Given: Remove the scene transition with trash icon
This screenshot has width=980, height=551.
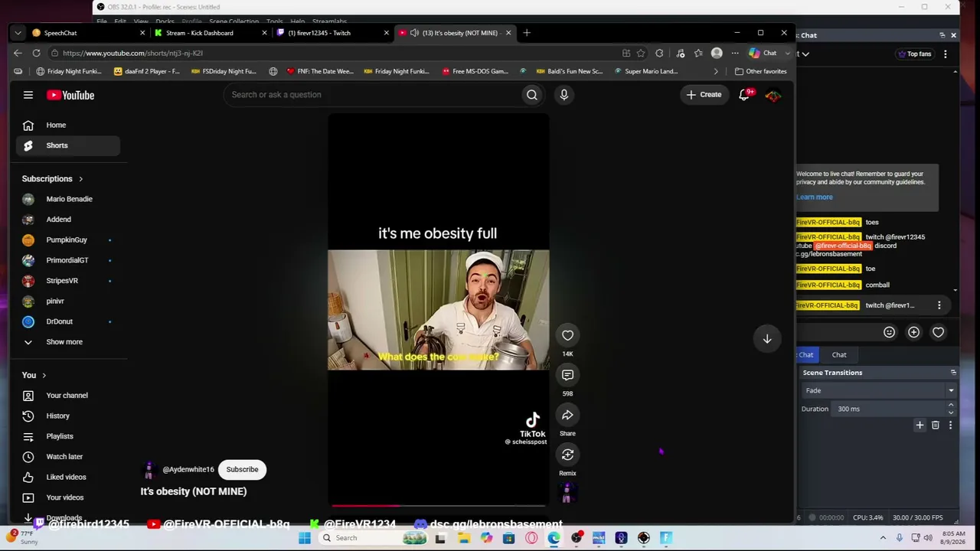Looking at the screenshot, I should (935, 425).
